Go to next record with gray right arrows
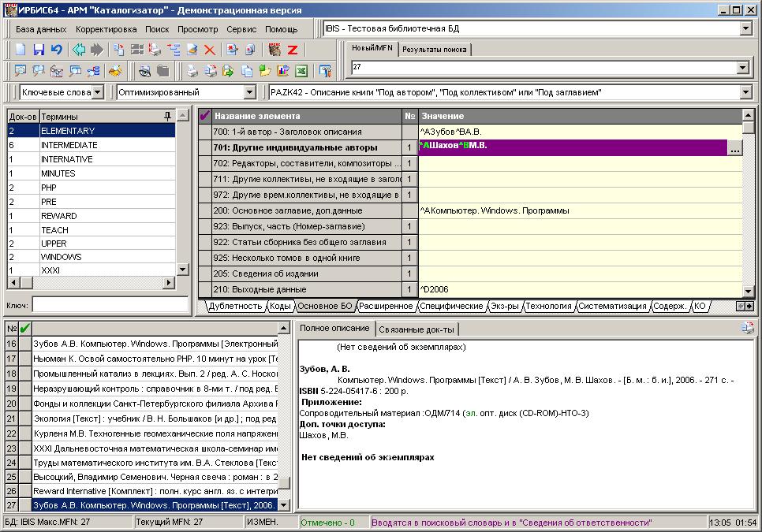Viewport: 762px width, 532px height. pos(97,50)
